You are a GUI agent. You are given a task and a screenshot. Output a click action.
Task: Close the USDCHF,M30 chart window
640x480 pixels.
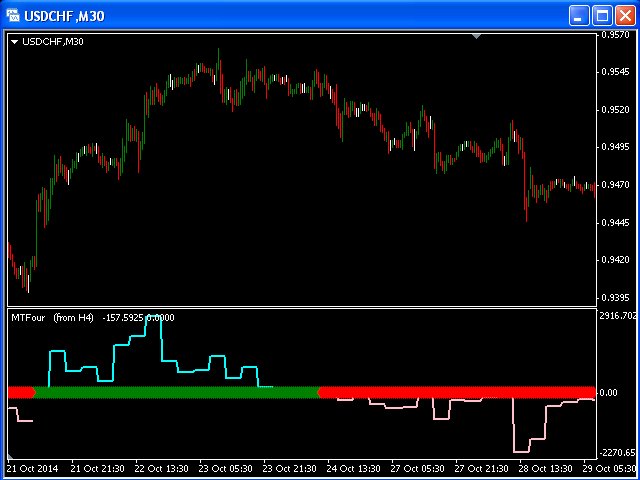pyautogui.click(x=625, y=16)
